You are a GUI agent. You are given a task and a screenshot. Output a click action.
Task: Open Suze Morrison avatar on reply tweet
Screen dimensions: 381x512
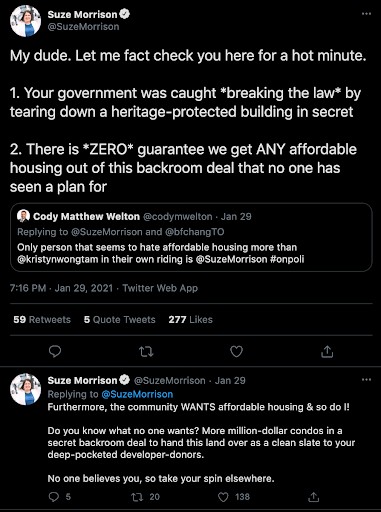[25, 389]
